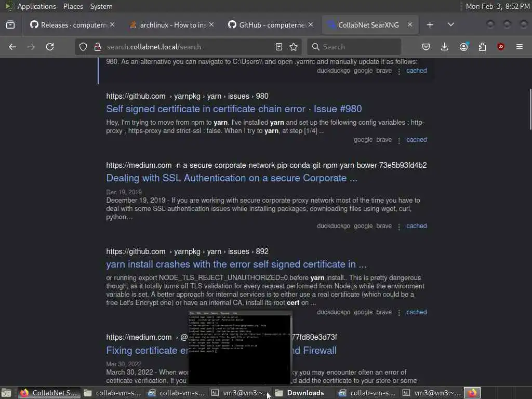Click the address bar showing search.collabnet.local/search
Viewport: 532px width, 399px height.
click(x=187, y=47)
